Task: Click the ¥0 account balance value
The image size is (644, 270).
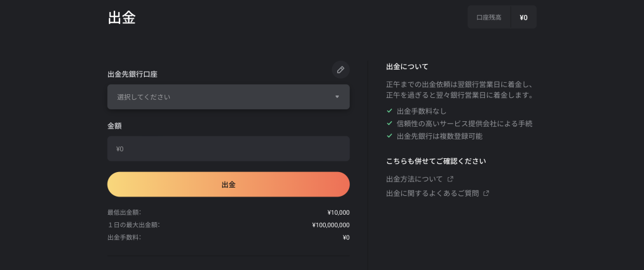Action: [523, 18]
